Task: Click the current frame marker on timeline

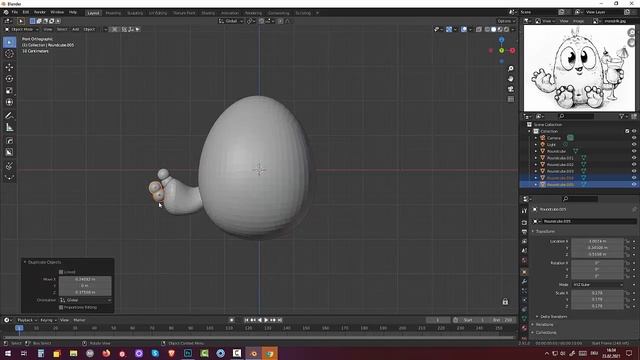Action: click(x=19, y=328)
